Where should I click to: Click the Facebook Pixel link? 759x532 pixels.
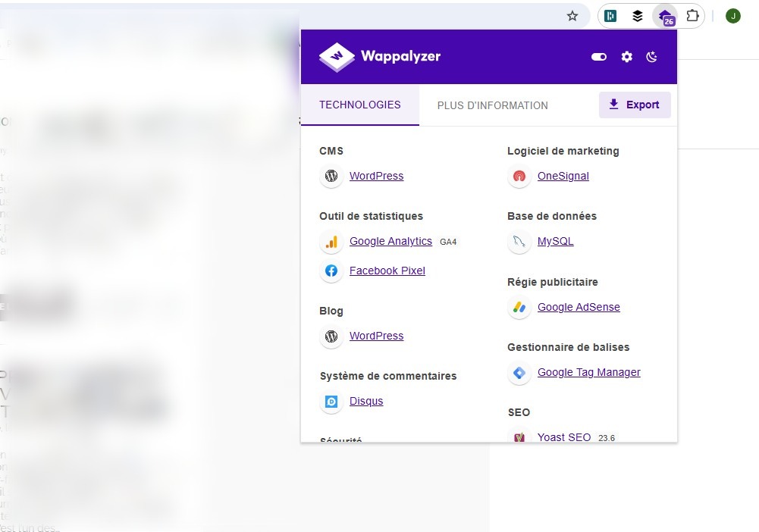coord(387,271)
